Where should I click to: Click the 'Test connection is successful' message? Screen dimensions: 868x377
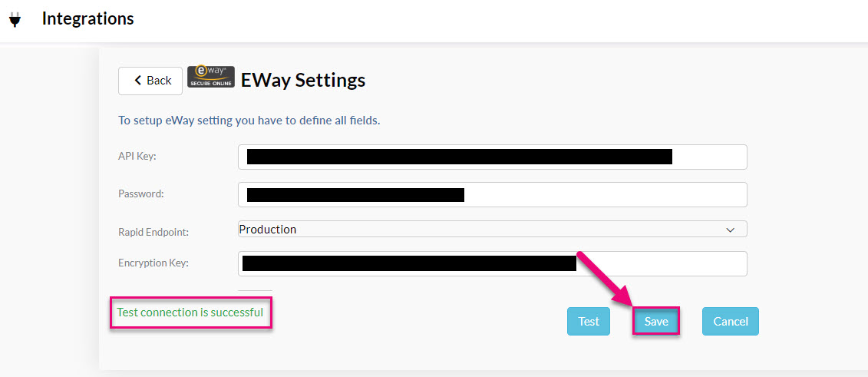190,313
